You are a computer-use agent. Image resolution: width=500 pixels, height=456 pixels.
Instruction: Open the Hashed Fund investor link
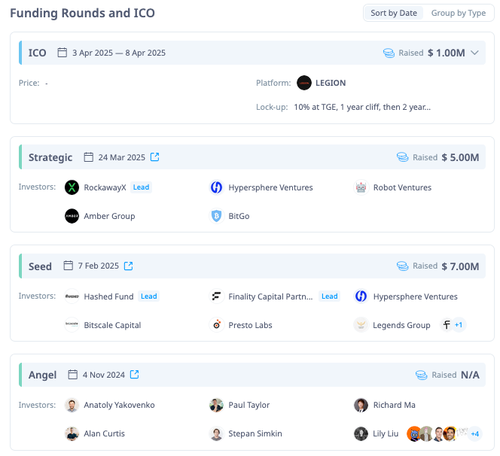pyautogui.click(x=108, y=296)
